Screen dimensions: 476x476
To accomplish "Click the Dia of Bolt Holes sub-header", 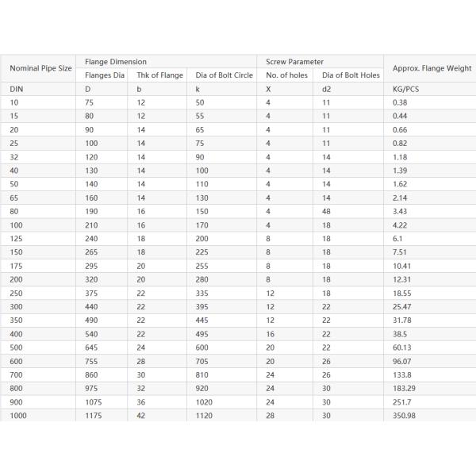I will [349, 75].
